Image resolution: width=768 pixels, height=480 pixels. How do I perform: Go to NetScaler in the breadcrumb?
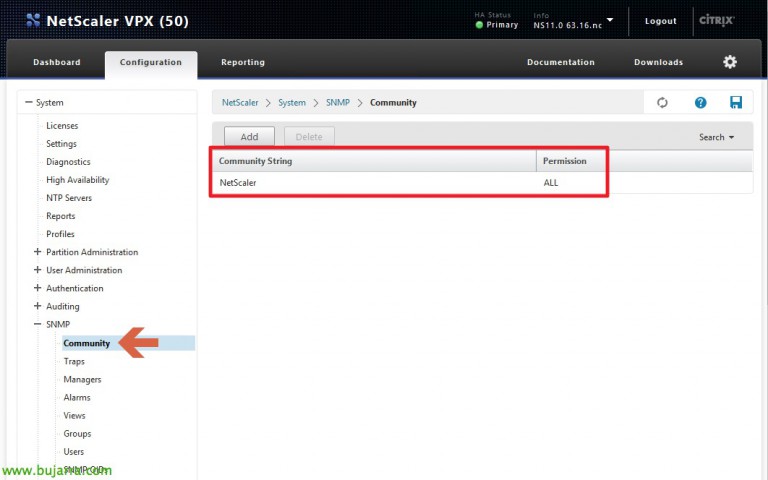pos(240,102)
